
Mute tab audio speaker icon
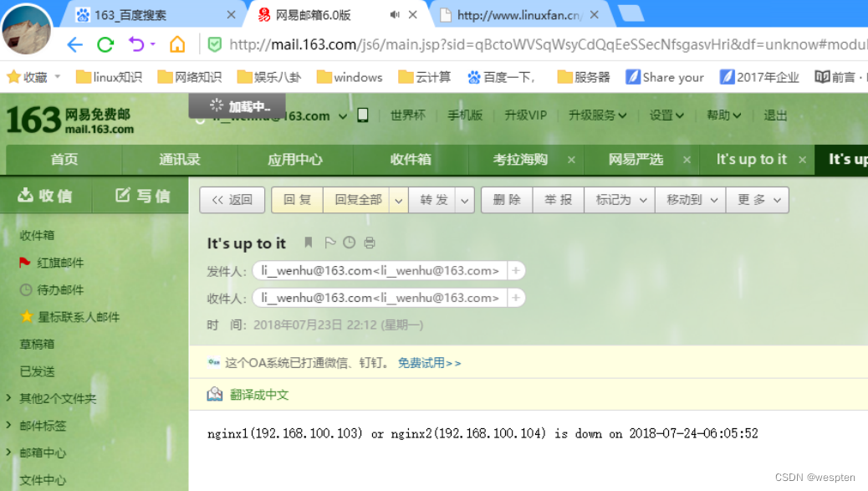point(394,15)
